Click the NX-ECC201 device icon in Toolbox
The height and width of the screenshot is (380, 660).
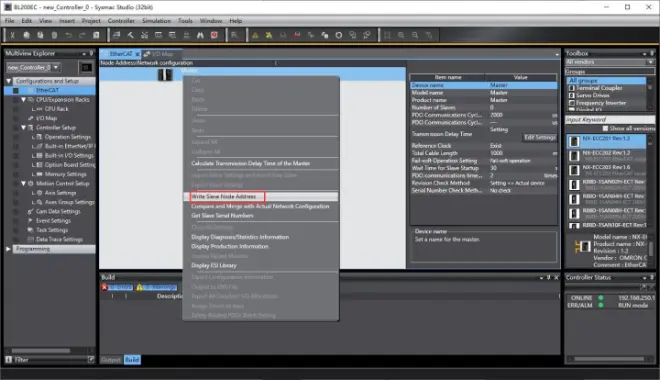tap(574, 142)
